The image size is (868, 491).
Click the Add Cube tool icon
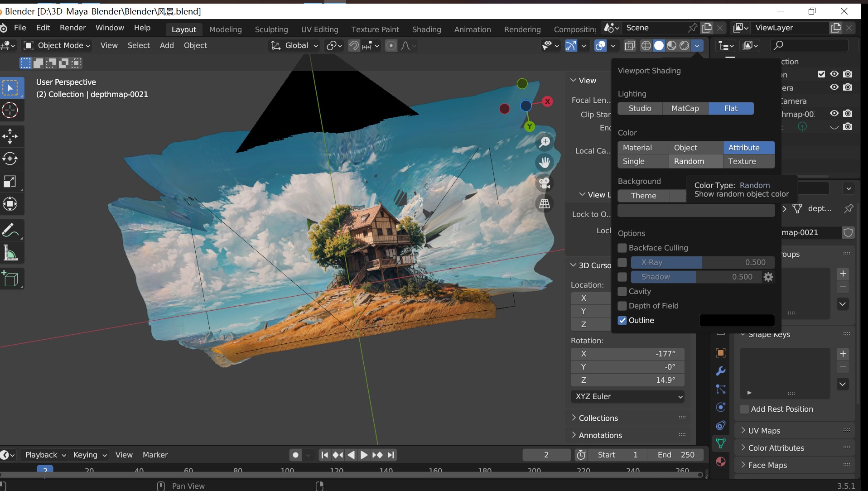[10, 279]
